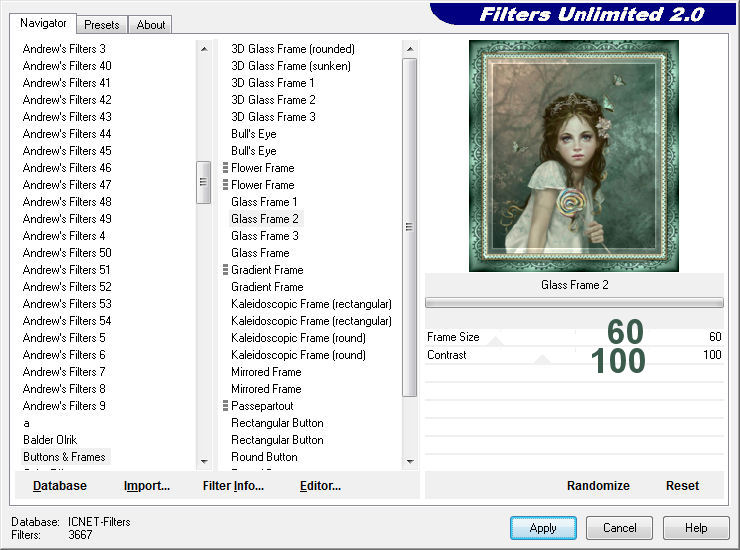Select Andrew's Filters 3 category
Image resolution: width=740 pixels, height=550 pixels.
pyautogui.click(x=64, y=49)
